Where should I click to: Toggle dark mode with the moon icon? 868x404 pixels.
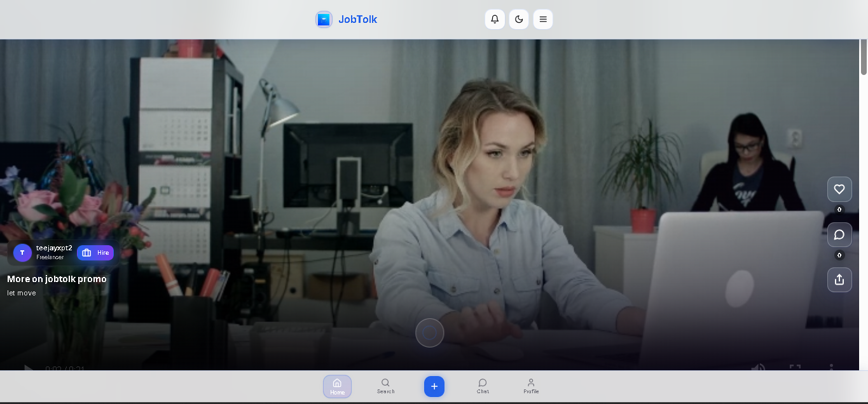(519, 19)
